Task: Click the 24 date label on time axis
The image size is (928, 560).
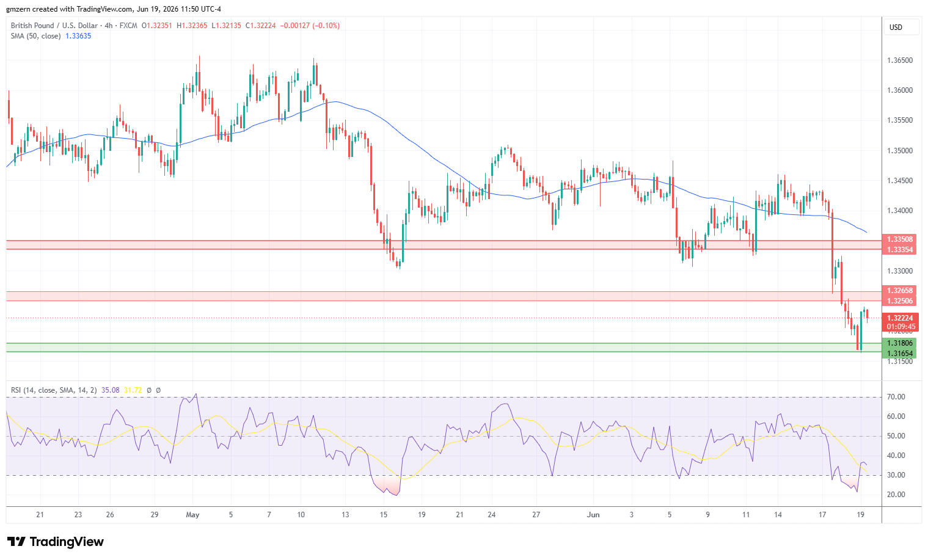Action: pyautogui.click(x=492, y=515)
